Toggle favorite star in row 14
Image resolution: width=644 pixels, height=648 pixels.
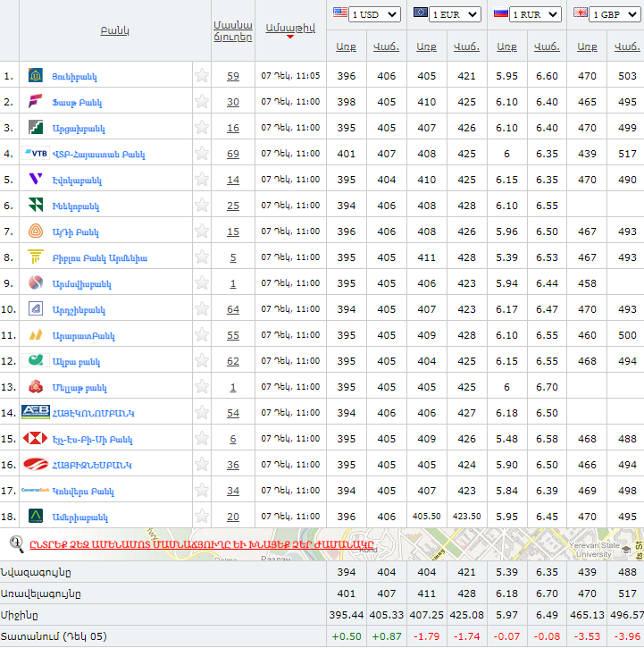[x=202, y=412]
